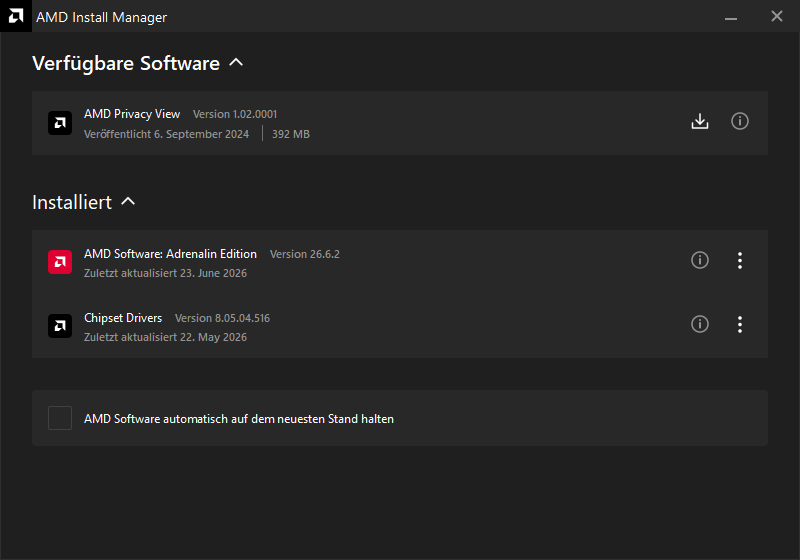
Task: Click the Verfügbare Software heading
Action: pyautogui.click(x=126, y=63)
